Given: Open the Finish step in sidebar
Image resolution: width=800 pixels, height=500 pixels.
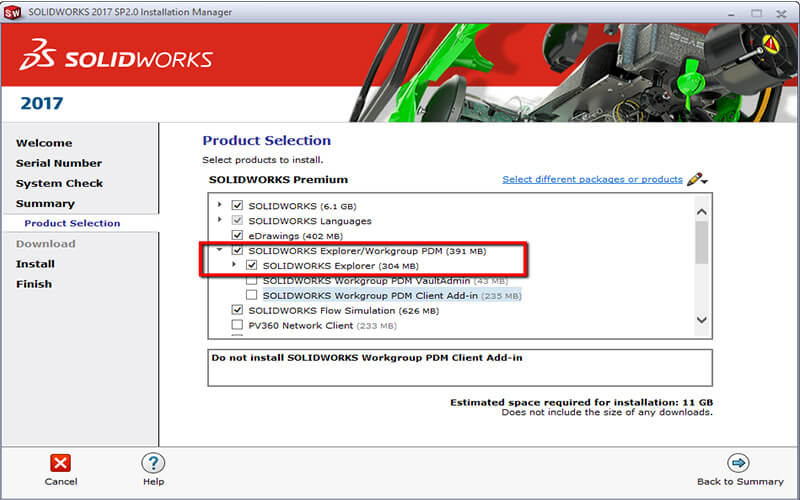Looking at the screenshot, I should coord(34,284).
